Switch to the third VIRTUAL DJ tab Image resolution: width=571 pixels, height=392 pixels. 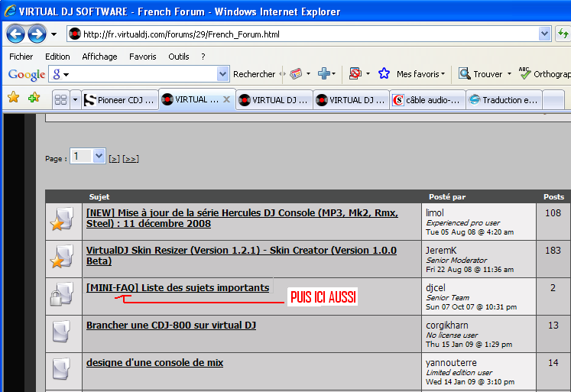coord(352,100)
